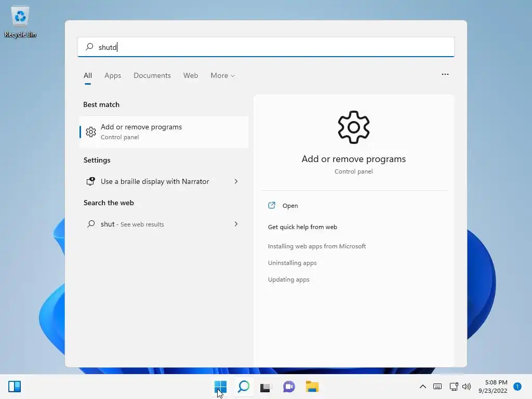Open Use a braille display with Narrator
Image resolution: width=532 pixels, height=399 pixels.
(164, 181)
